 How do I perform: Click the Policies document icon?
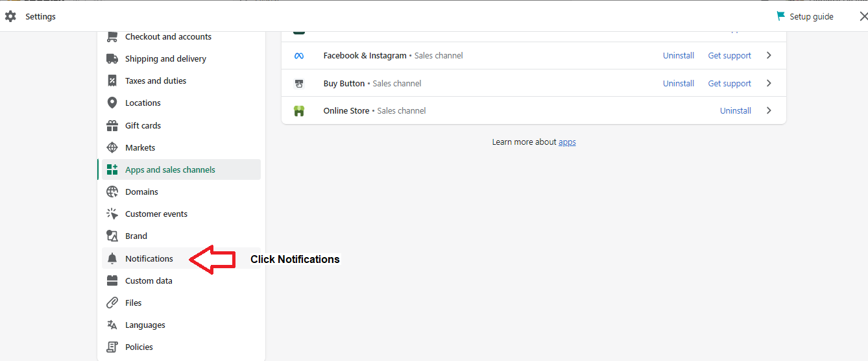112,347
